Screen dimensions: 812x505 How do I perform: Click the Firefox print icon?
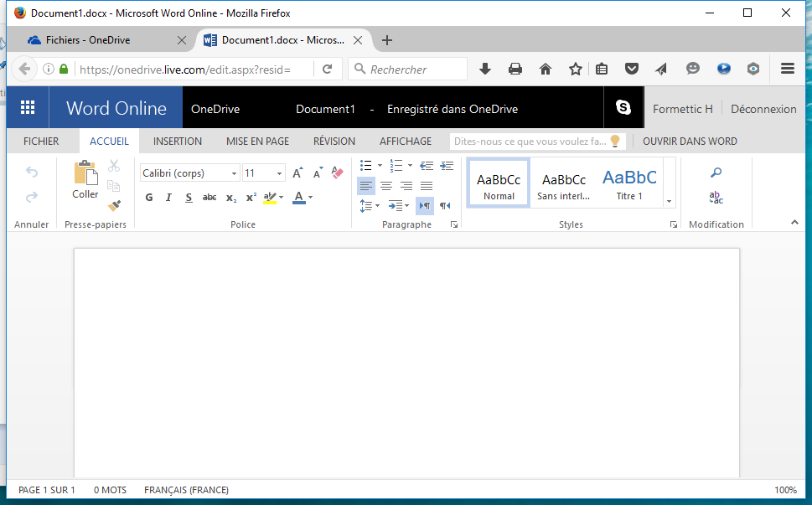coord(515,69)
